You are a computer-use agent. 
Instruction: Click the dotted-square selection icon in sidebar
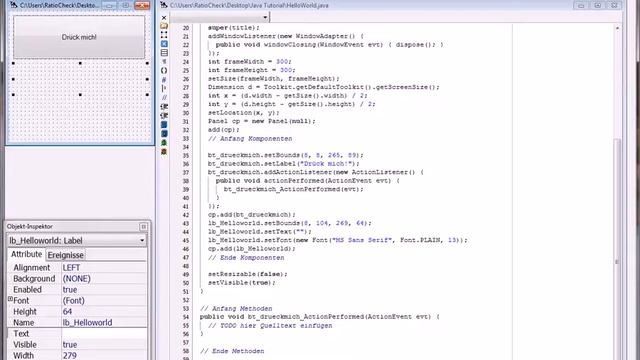164,35
